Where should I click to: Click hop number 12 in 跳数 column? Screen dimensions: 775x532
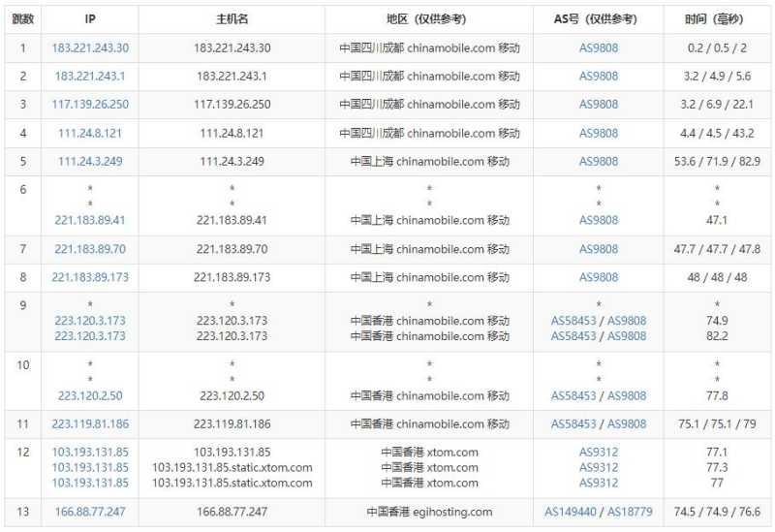(x=22, y=452)
